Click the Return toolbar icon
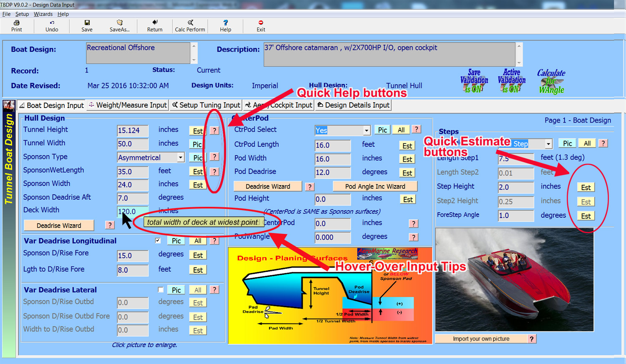Image resolution: width=626 pixels, height=364 pixels. point(155,23)
